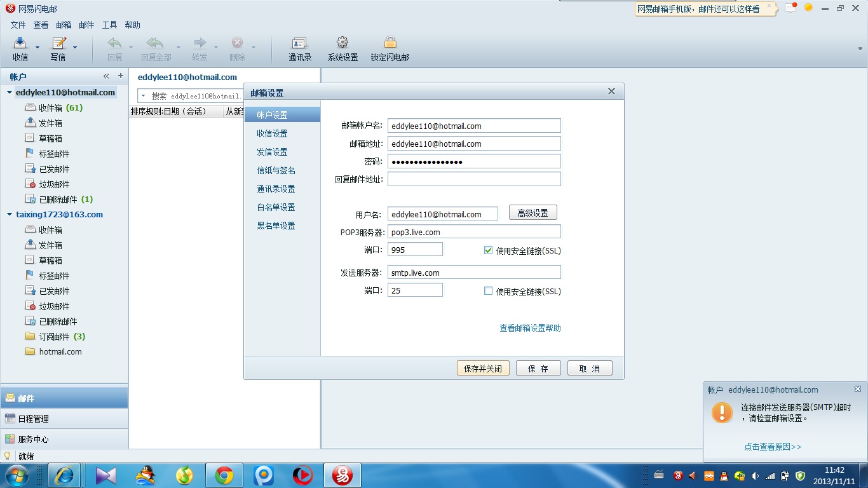Image resolution: width=868 pixels, height=488 pixels.
Task: Click the add account plus icon
Action: (121, 76)
